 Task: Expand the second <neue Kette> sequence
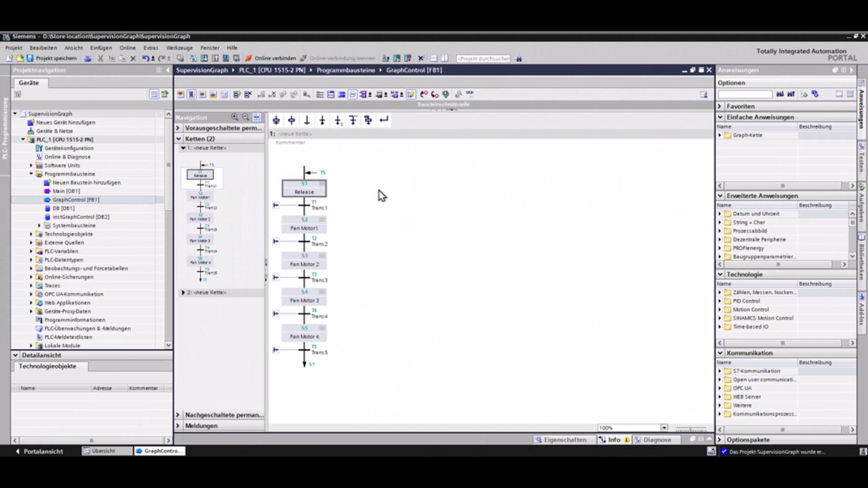(x=182, y=292)
